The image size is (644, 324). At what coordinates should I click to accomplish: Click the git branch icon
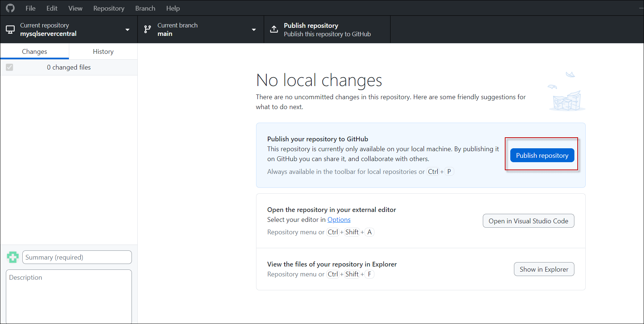(148, 30)
